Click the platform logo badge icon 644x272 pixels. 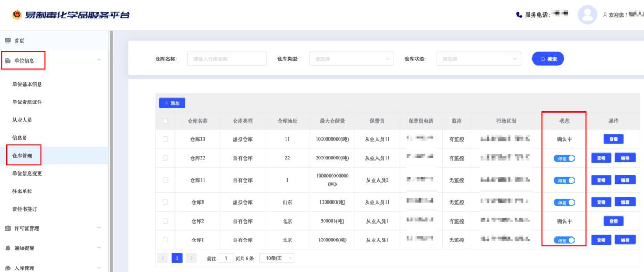tap(17, 15)
